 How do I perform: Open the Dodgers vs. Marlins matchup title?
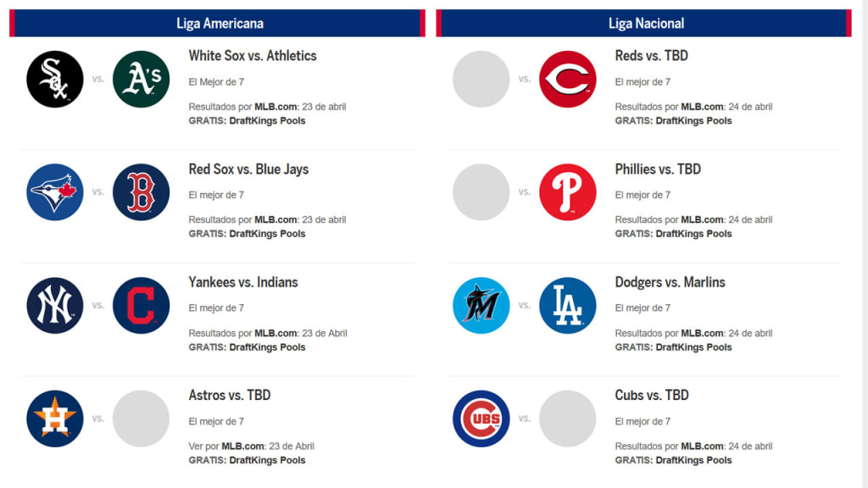click(670, 282)
